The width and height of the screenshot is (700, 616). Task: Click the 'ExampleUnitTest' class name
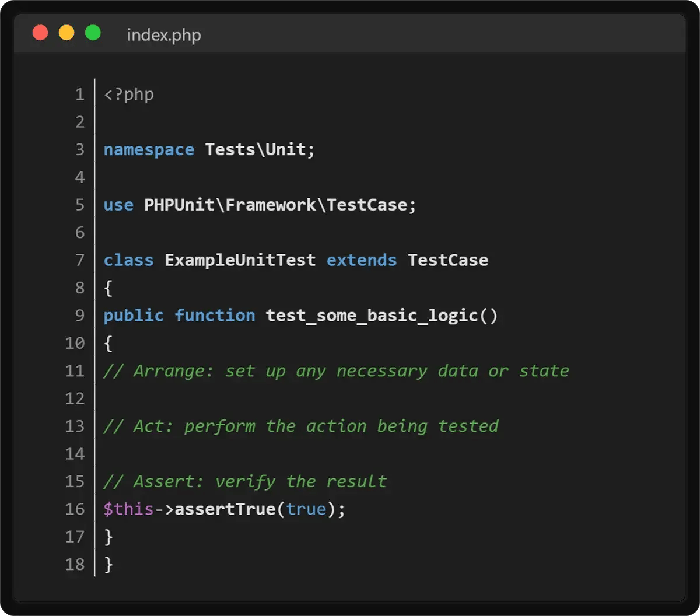(x=240, y=261)
